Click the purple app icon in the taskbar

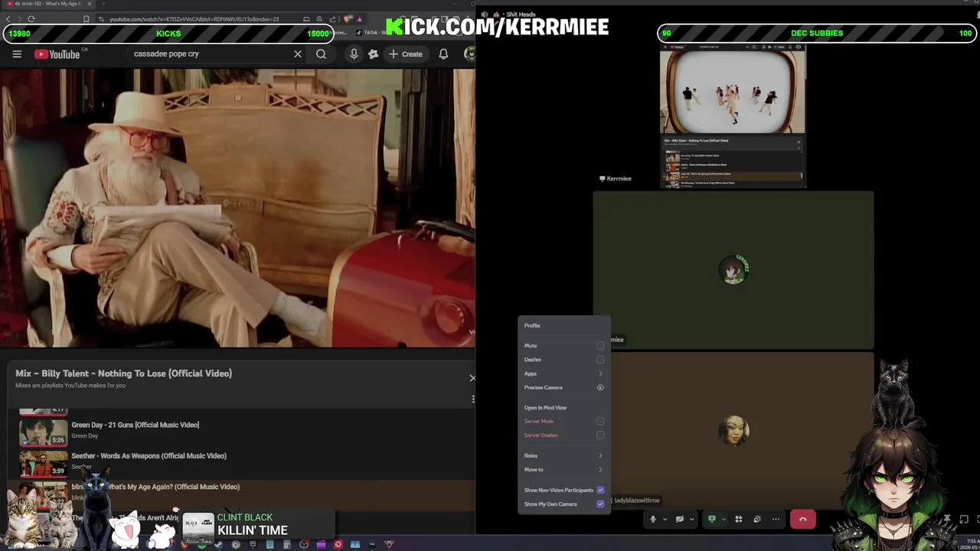pos(321,544)
